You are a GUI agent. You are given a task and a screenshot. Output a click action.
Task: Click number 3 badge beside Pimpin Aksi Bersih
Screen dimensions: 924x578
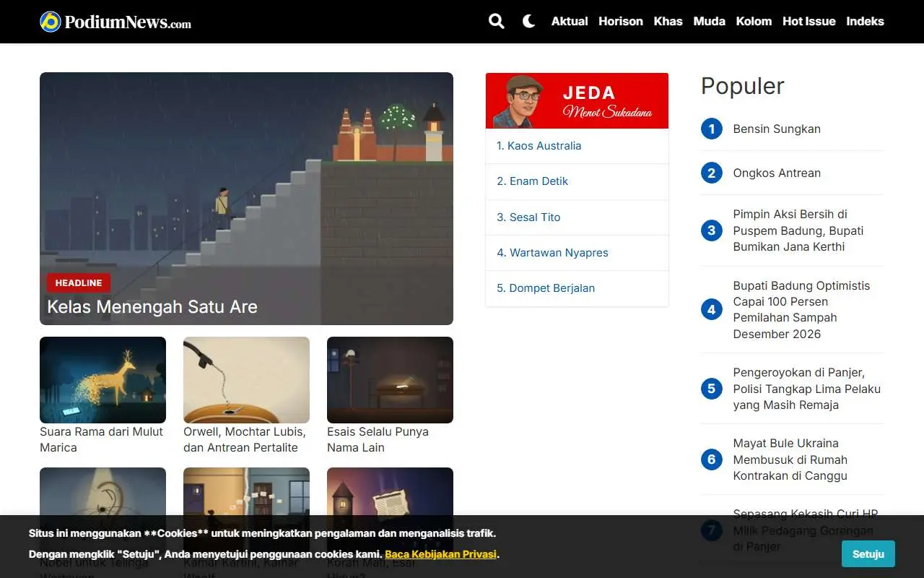[x=711, y=230]
